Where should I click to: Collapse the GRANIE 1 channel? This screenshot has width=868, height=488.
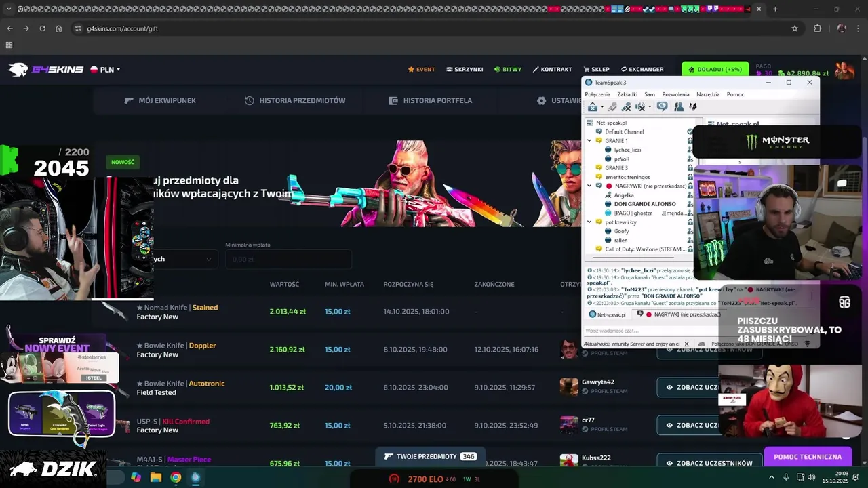589,141
